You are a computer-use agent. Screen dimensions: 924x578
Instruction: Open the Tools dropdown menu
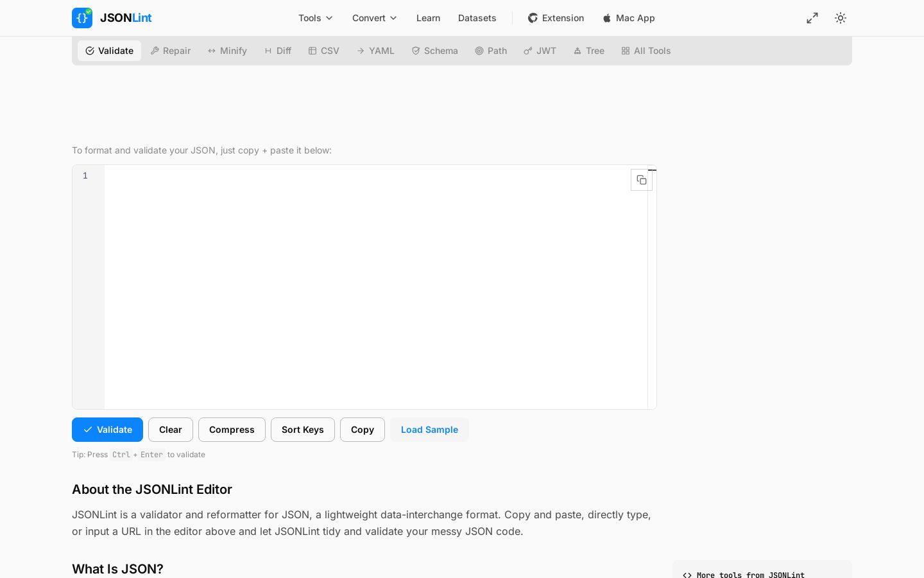[316, 18]
